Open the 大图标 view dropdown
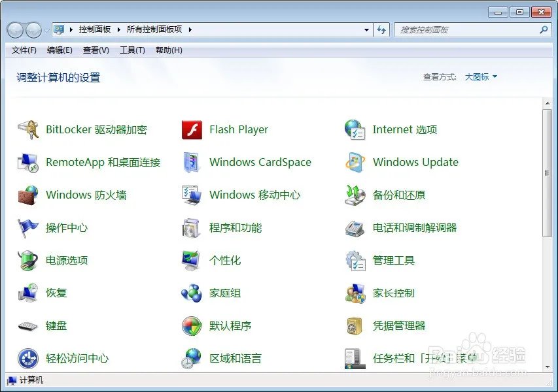This screenshot has height=392, width=558. (x=478, y=76)
